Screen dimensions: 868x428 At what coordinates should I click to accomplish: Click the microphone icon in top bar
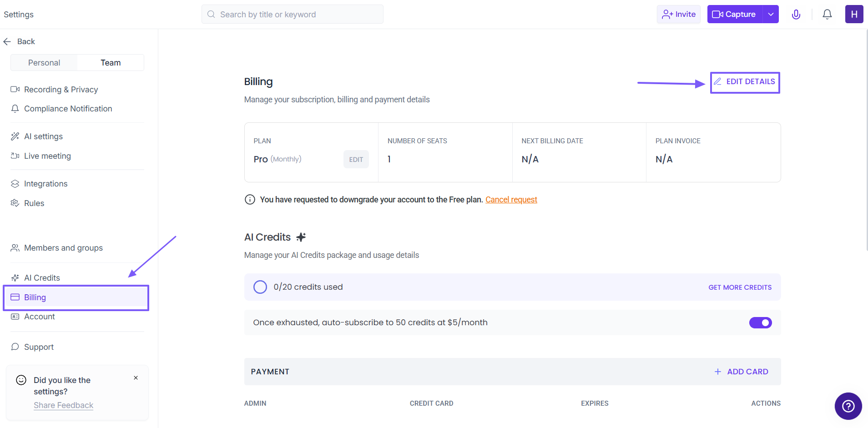click(x=796, y=15)
